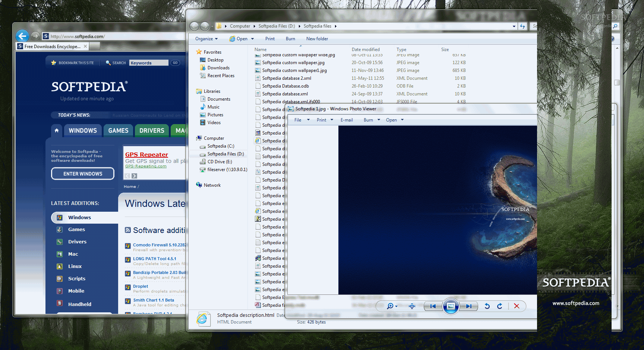Viewport: 644px width, 350px height.
Task: Open the Organize dropdown menu
Action: (206, 39)
